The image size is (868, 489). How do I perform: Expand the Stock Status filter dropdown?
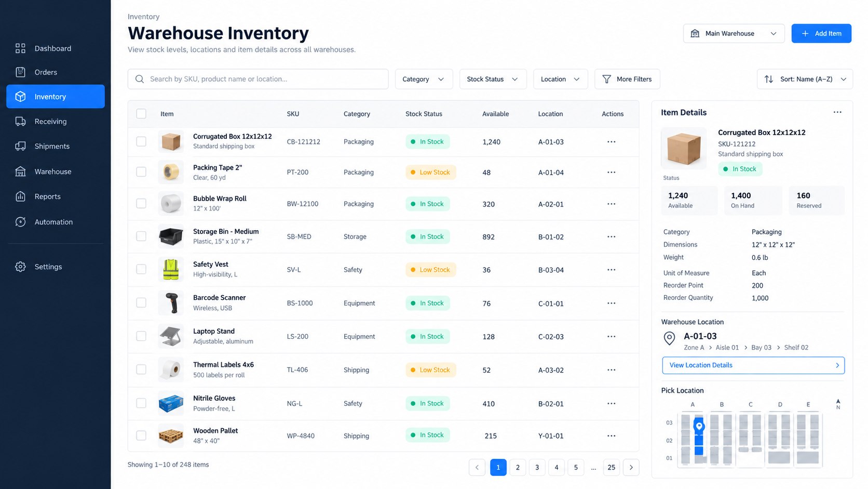493,79
